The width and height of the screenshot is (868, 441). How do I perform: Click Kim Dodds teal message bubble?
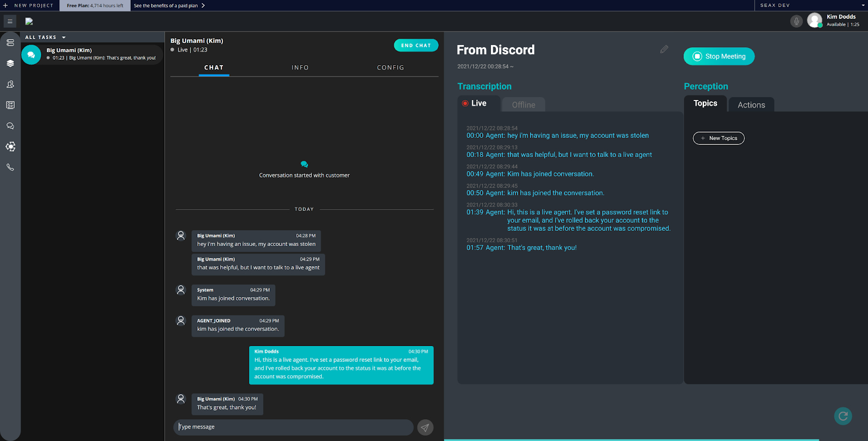[x=341, y=365]
